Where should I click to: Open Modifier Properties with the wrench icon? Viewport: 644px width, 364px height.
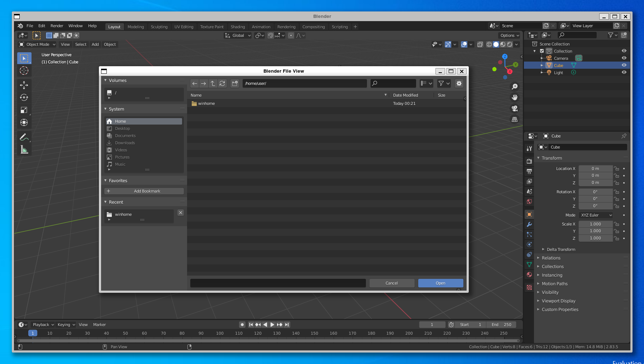[529, 224]
